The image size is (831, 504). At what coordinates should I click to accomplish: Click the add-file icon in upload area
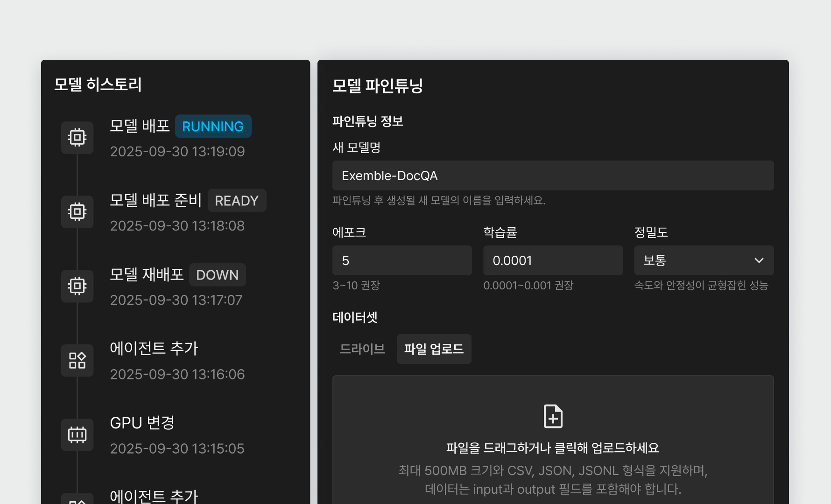pos(553,416)
